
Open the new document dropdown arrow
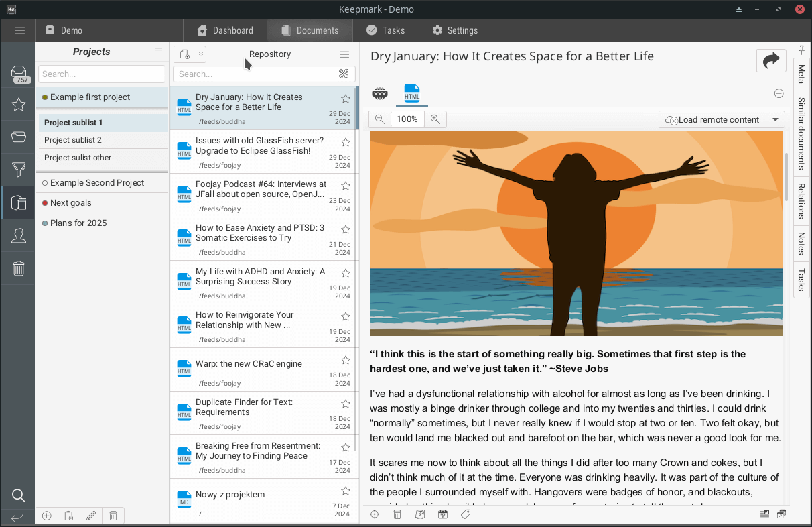click(x=200, y=54)
